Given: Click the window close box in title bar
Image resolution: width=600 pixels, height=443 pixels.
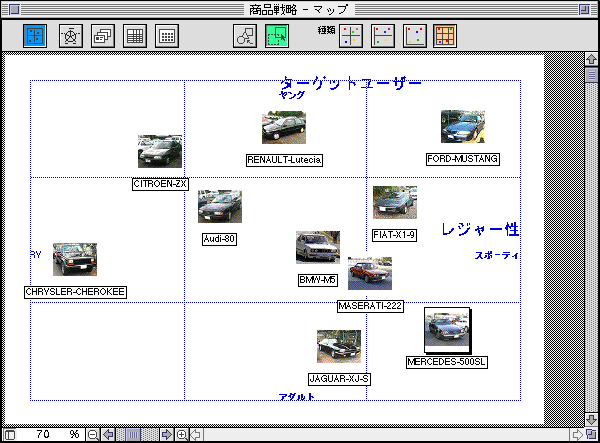Looking at the screenshot, I should 14,9.
